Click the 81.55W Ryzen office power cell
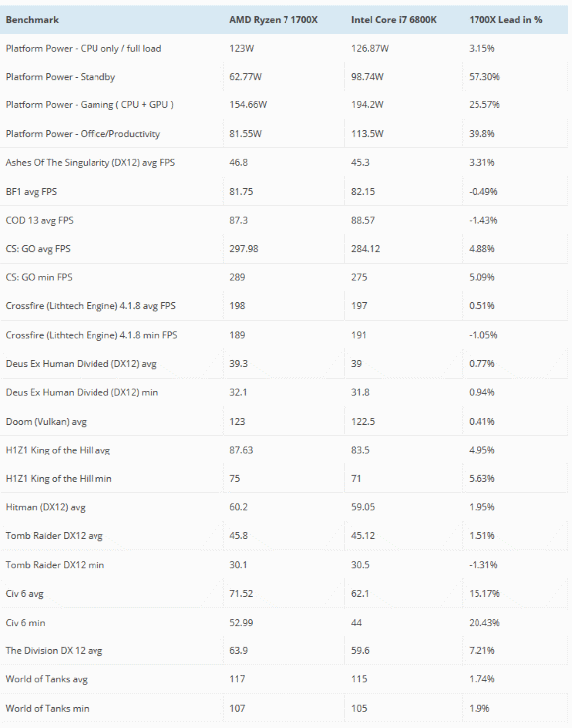572x728 pixels. [245, 134]
